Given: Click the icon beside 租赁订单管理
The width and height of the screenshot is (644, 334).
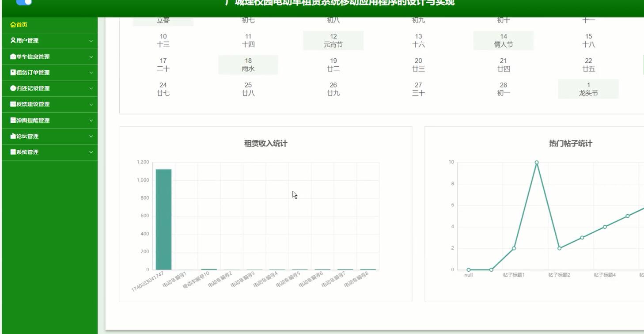Looking at the screenshot, I should coord(13,72).
